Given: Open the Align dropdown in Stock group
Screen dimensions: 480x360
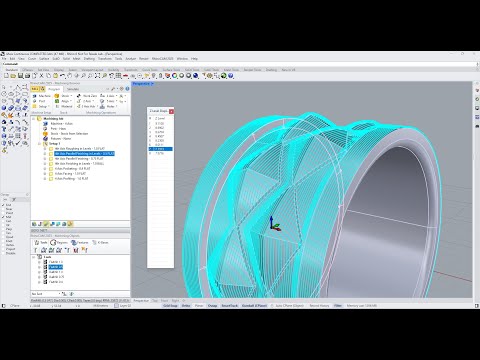Looking at the screenshot, I should pyautogui.click(x=63, y=101).
